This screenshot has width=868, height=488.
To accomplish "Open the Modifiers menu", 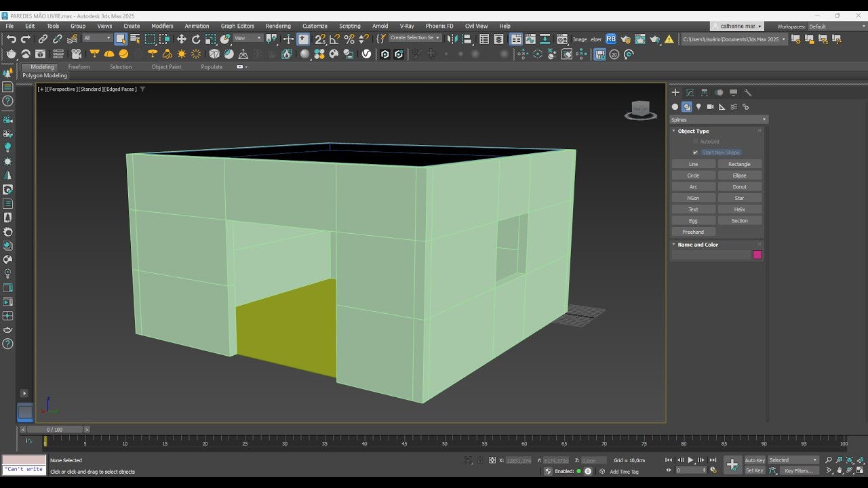I will (x=162, y=26).
